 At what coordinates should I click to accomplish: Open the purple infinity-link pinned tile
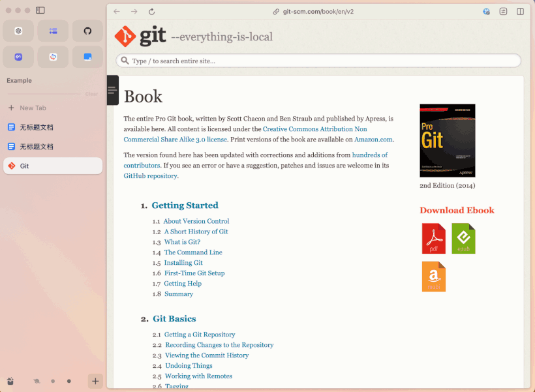coord(18,57)
